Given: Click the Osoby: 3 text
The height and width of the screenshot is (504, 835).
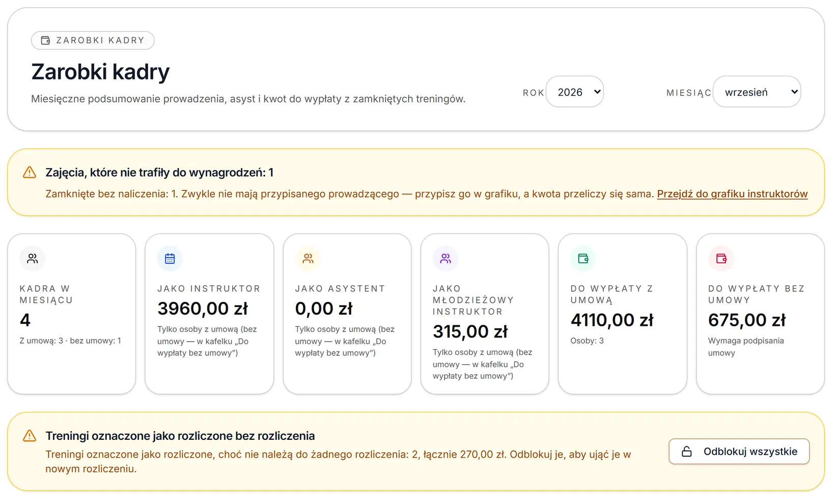Looking at the screenshot, I should tap(587, 341).
